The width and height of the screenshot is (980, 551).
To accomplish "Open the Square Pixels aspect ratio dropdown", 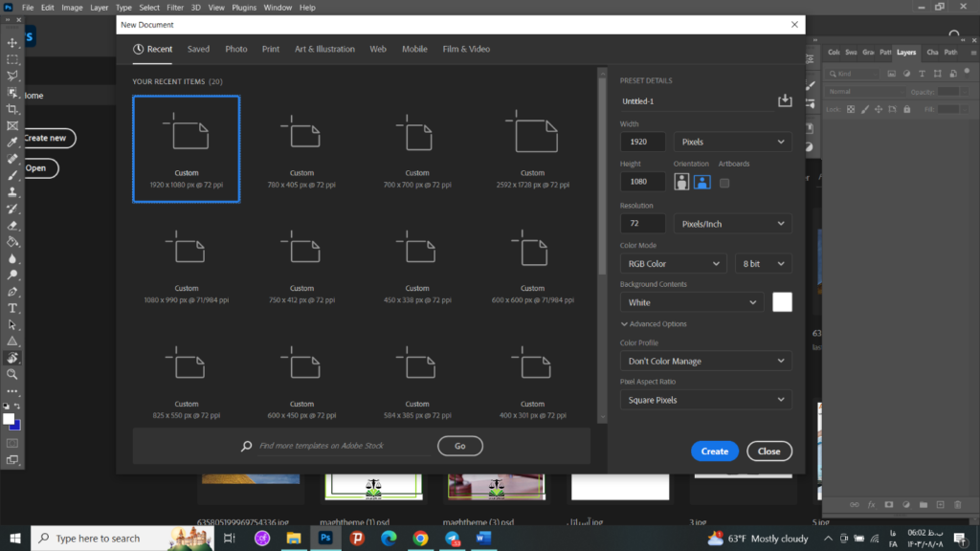I will point(705,400).
